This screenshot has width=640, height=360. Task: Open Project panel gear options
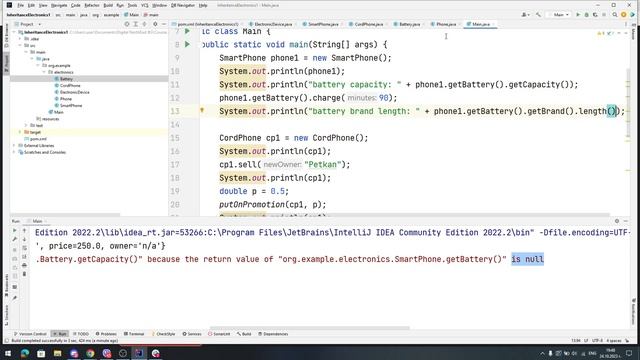155,24
